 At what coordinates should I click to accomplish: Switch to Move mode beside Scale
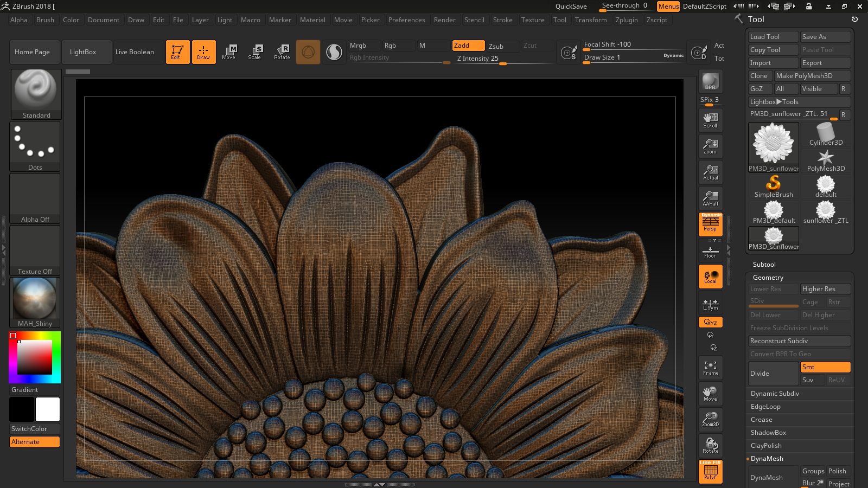click(x=229, y=52)
